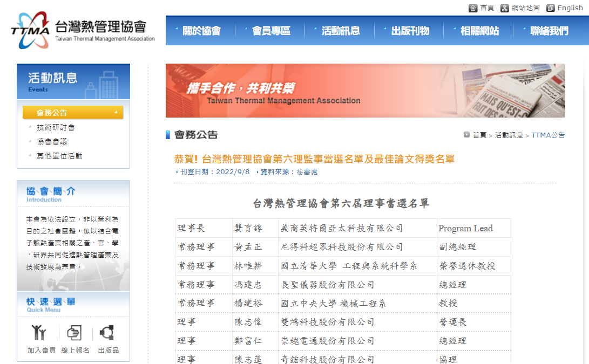
Task: Click the name 龔育諄
Action: pos(248,228)
